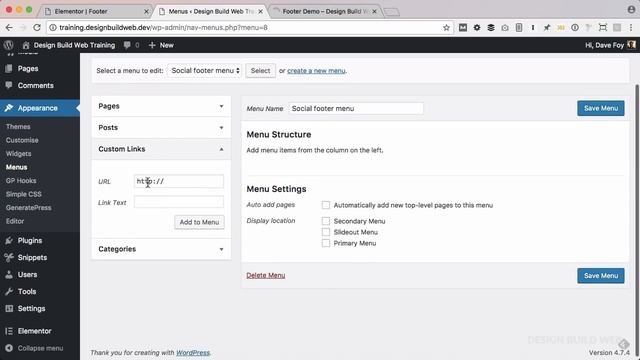Click the WordPress logo in admin bar
Viewport: 640px width, 360px height.
[9, 45]
